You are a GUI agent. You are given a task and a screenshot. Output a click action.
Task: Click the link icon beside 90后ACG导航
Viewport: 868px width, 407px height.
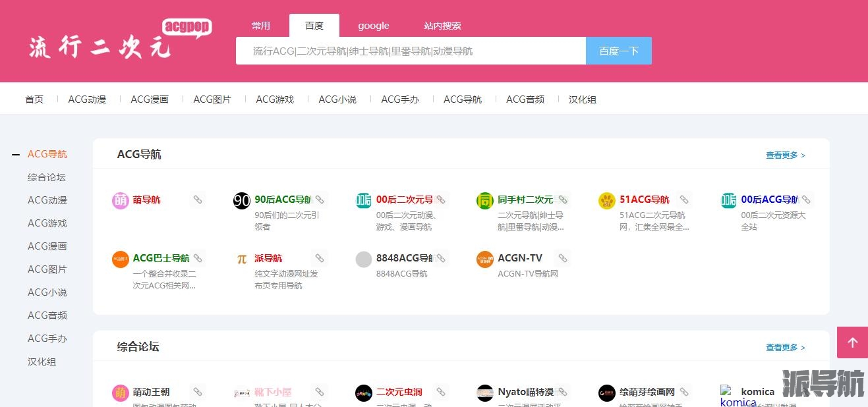320,200
